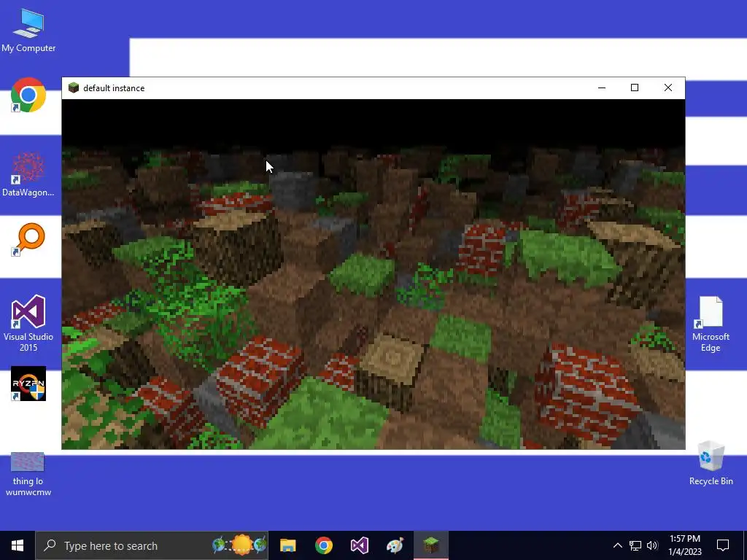Open the DataWagon desktop shortcut
This screenshot has width=747, height=560.
(x=28, y=174)
